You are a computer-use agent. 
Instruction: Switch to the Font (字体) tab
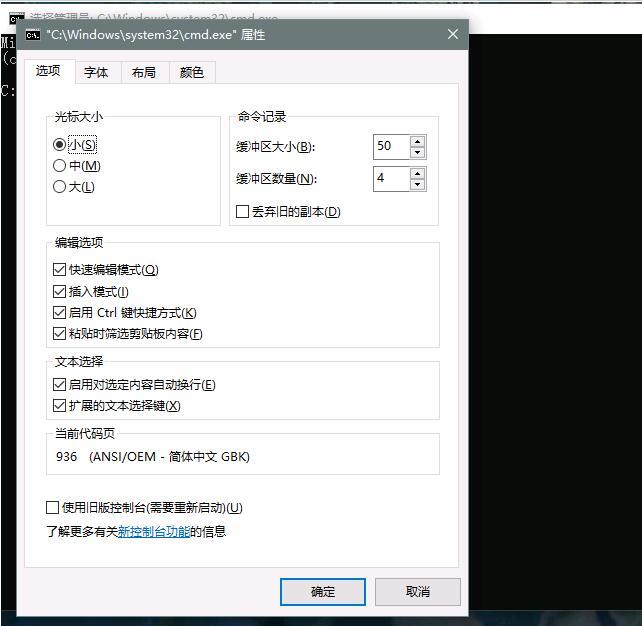pos(96,73)
